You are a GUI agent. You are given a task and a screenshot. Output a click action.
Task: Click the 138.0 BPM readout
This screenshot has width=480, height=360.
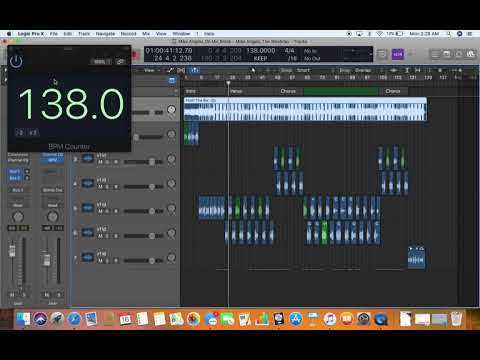click(71, 104)
